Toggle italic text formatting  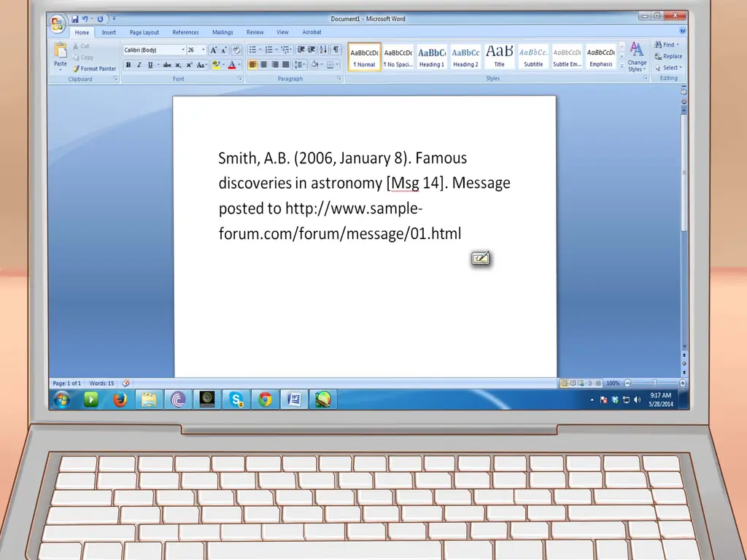(139, 65)
